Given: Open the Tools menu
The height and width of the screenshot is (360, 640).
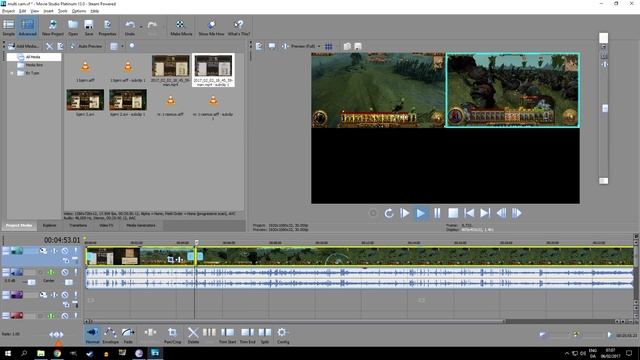Looking at the screenshot, I should pos(62,11).
